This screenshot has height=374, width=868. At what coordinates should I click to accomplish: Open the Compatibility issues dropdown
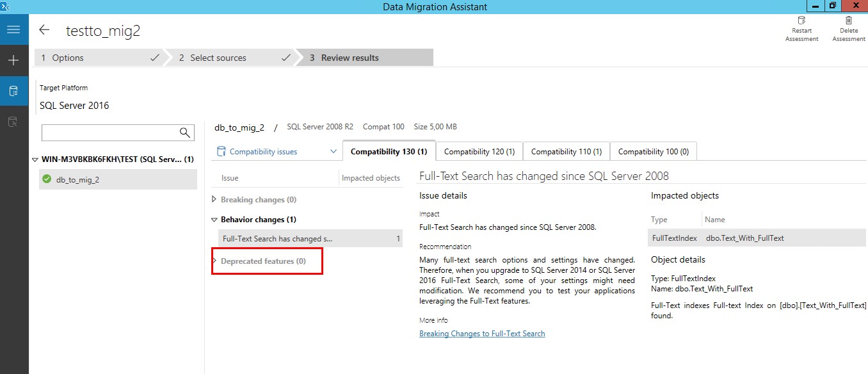coord(277,152)
